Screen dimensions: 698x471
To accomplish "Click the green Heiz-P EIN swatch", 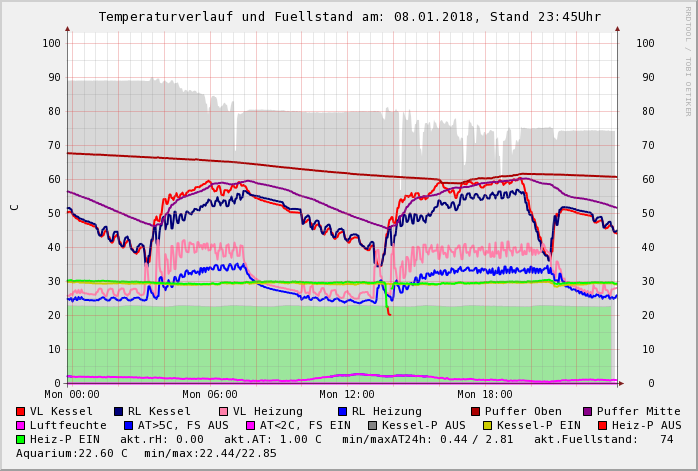I will (21, 439).
